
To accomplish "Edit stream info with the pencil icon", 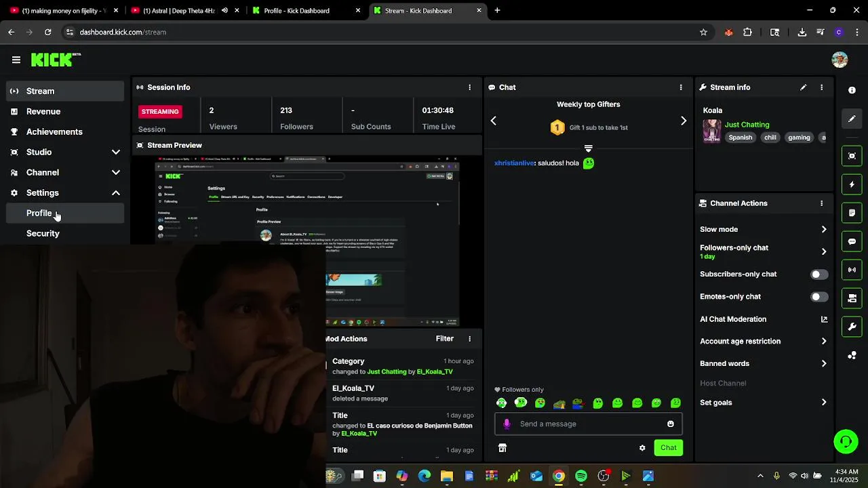I will [804, 87].
